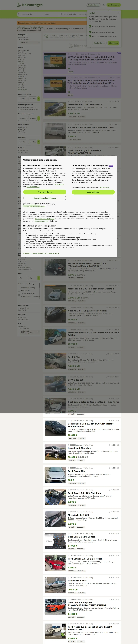Click the location pin icon in the search bar

(62, 14)
